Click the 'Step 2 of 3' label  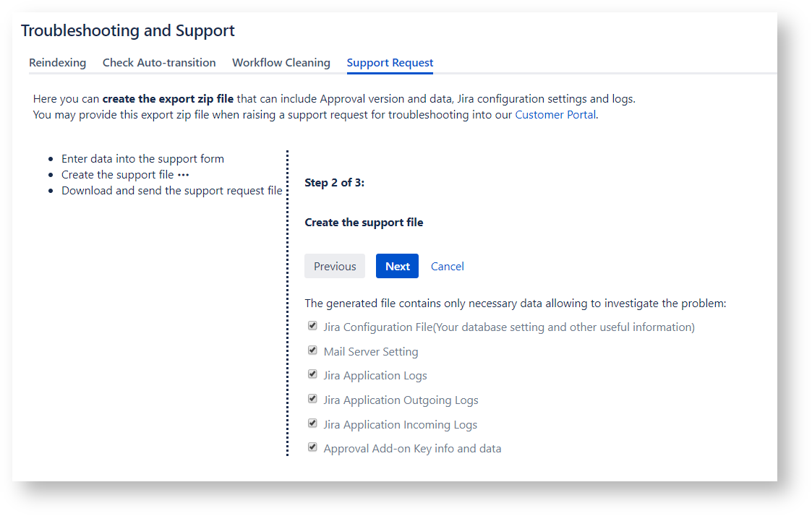pos(334,183)
